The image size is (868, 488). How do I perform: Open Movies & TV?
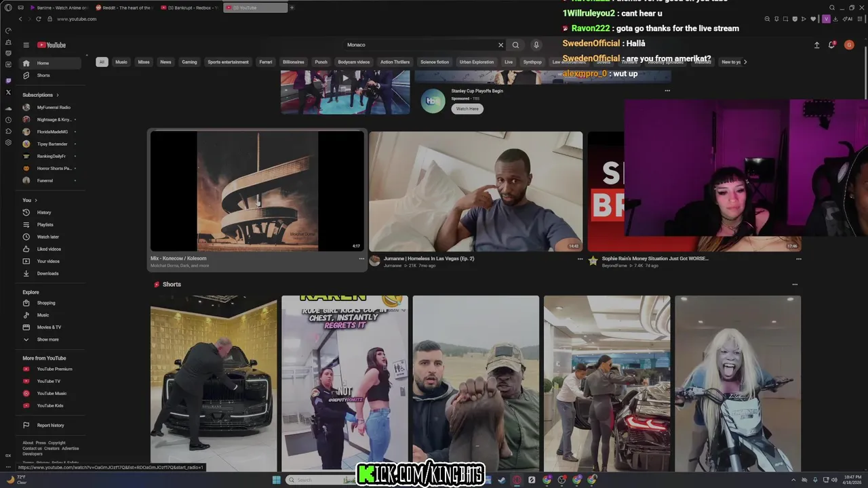51,327
